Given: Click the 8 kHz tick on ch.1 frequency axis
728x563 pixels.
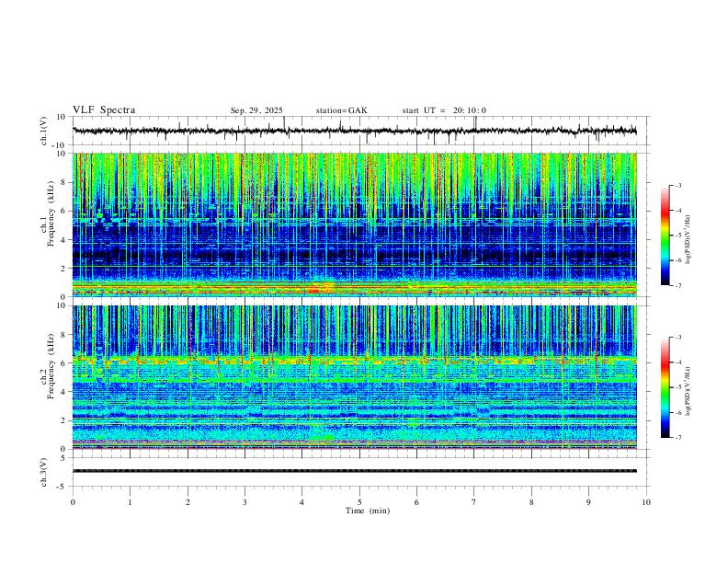Looking at the screenshot, I should pos(64,182).
